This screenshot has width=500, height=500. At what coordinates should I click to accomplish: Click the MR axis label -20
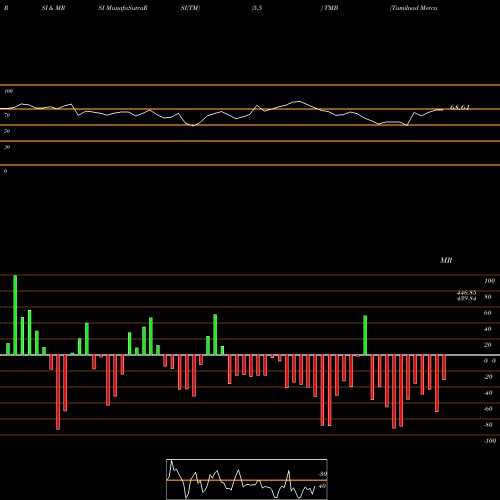tap(488, 377)
